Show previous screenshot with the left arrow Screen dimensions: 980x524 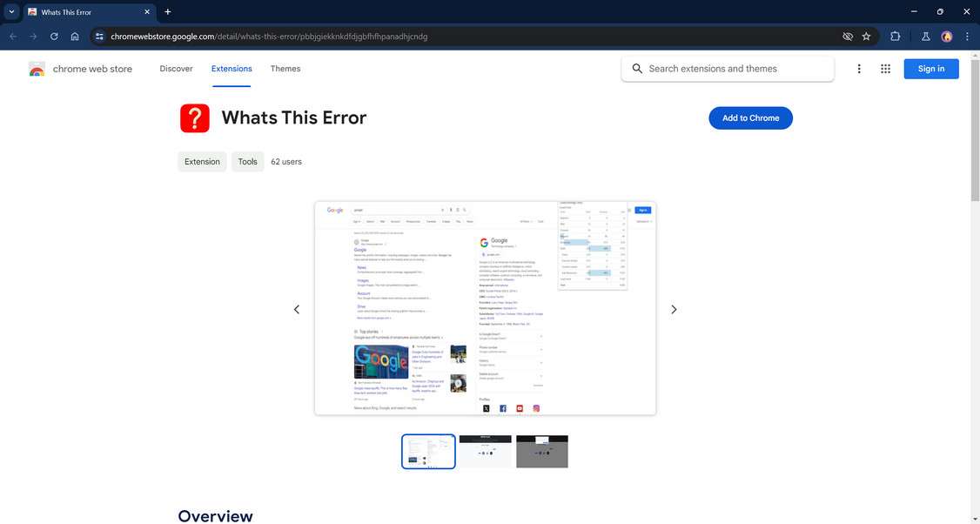pyautogui.click(x=296, y=309)
